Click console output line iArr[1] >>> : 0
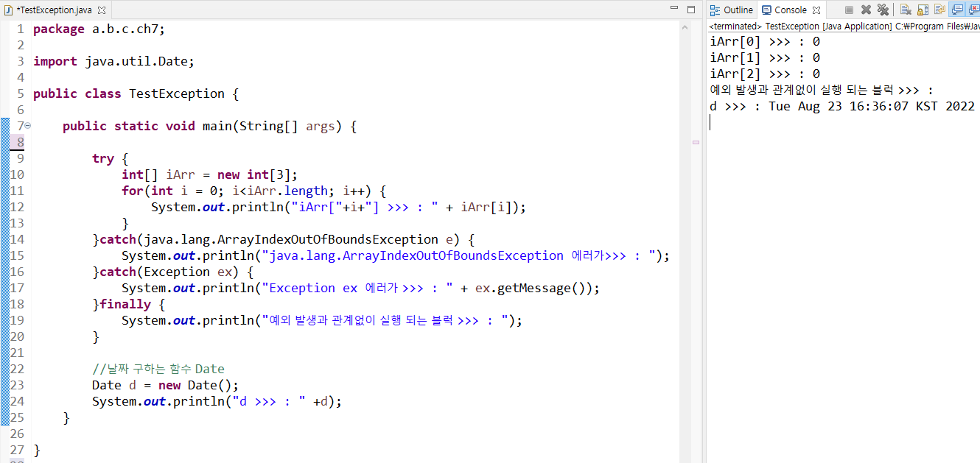The height and width of the screenshot is (463, 980). (x=765, y=58)
